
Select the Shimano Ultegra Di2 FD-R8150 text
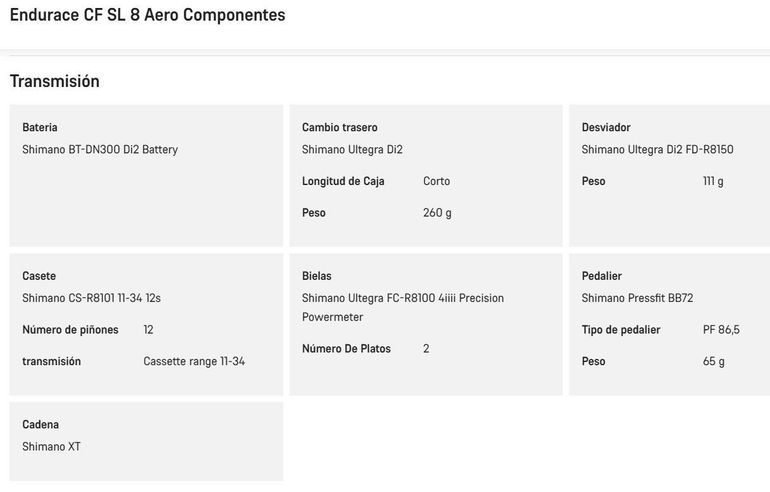tap(658, 149)
